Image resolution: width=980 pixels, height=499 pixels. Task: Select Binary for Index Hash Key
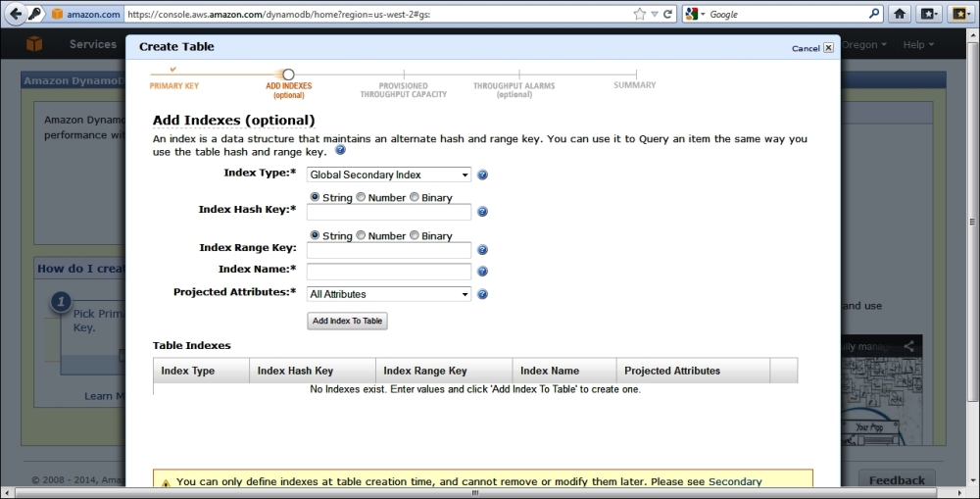414,197
